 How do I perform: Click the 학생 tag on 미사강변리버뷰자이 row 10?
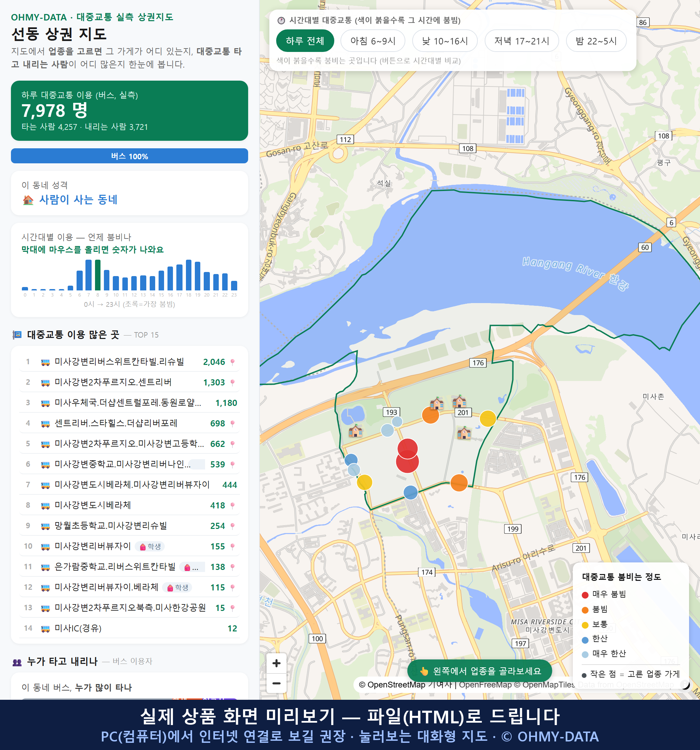click(x=150, y=546)
